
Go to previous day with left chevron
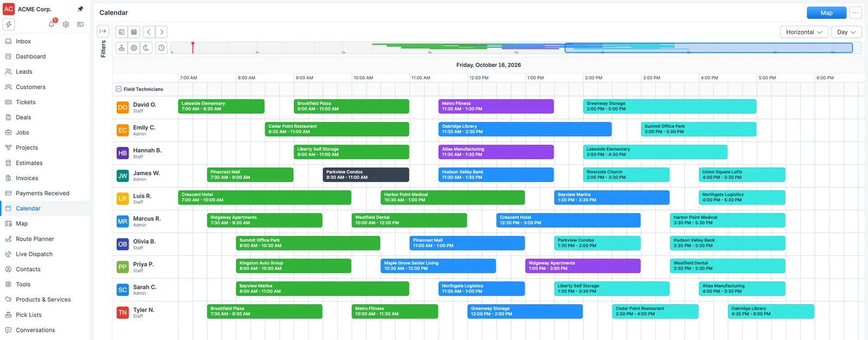click(149, 32)
